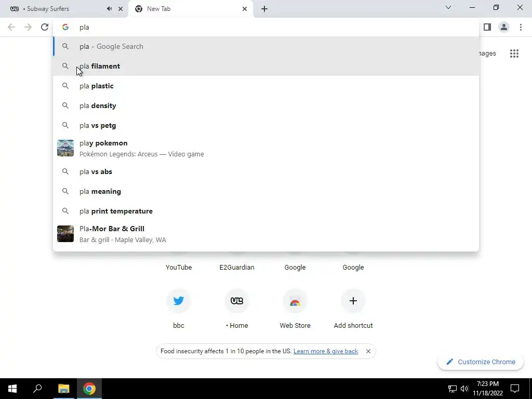Viewport: 532px width, 399px height.
Task: Expand the tab search chevron
Action: coord(448,7)
